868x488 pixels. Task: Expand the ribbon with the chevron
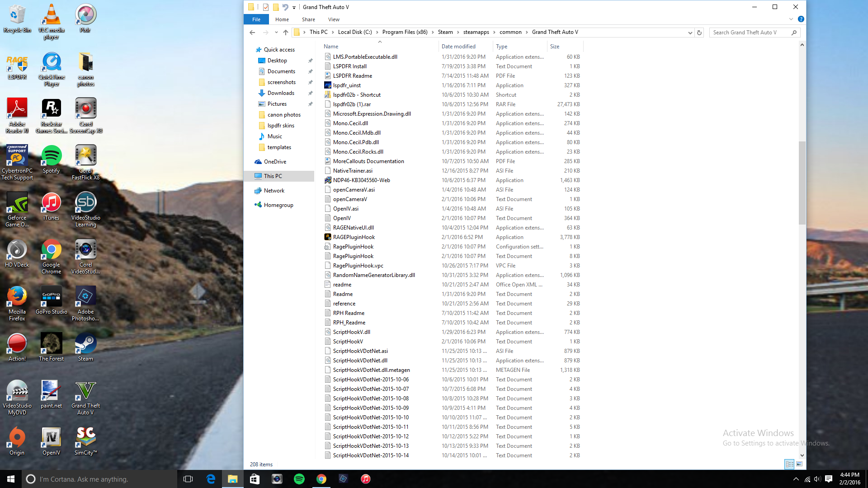[x=791, y=19]
